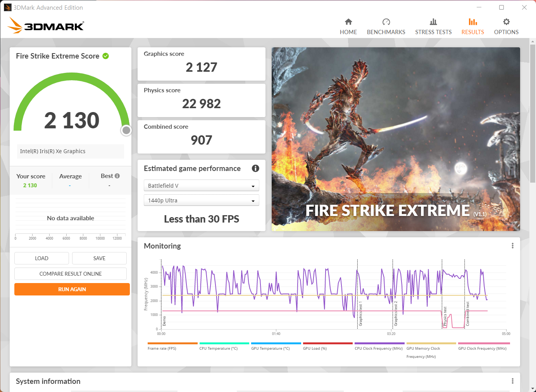Open the Battlefield V game dropdown

(202, 186)
